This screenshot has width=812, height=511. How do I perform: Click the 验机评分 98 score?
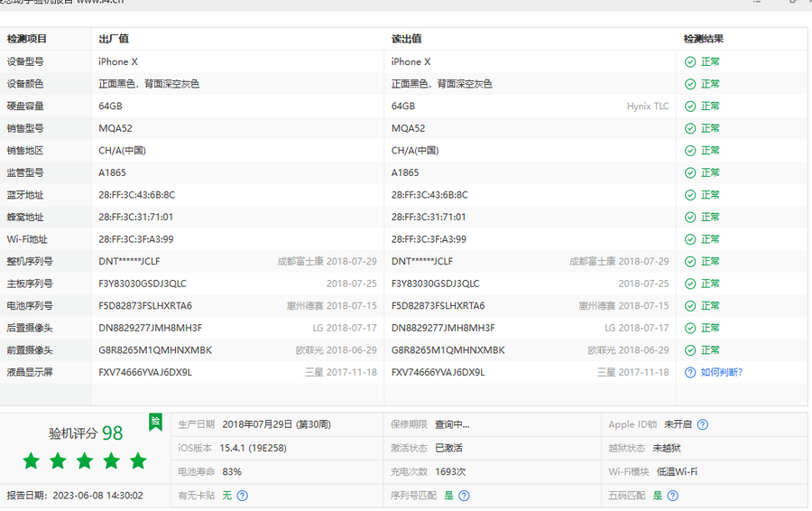[x=86, y=433]
